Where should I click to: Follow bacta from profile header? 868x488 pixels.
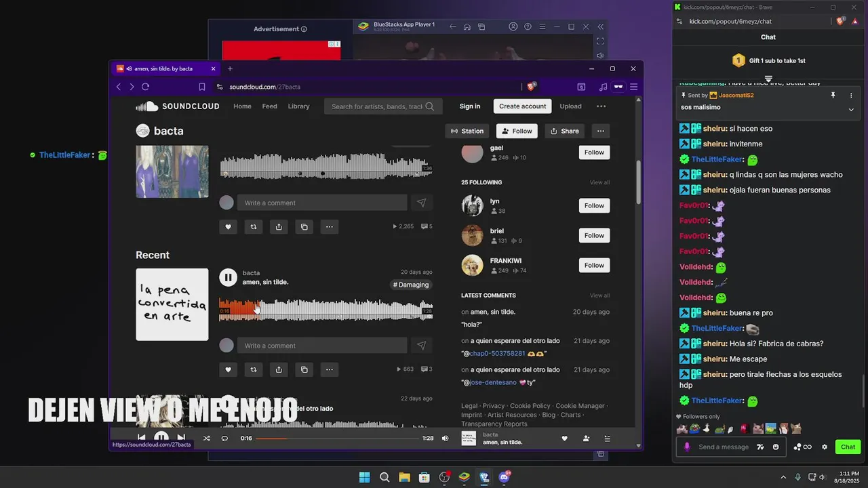(517, 131)
